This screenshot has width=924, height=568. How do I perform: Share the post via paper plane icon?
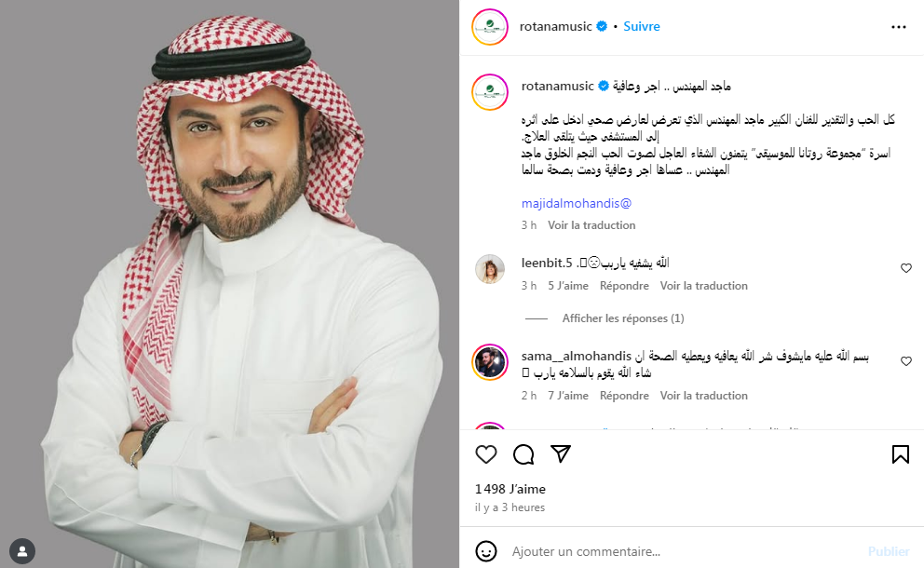pyautogui.click(x=561, y=453)
